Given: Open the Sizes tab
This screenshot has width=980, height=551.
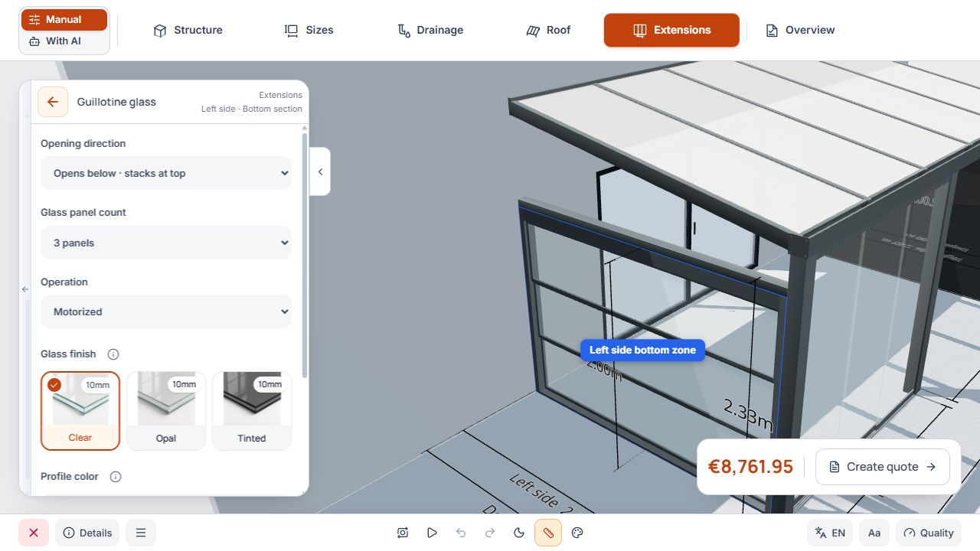Looking at the screenshot, I should click(309, 30).
